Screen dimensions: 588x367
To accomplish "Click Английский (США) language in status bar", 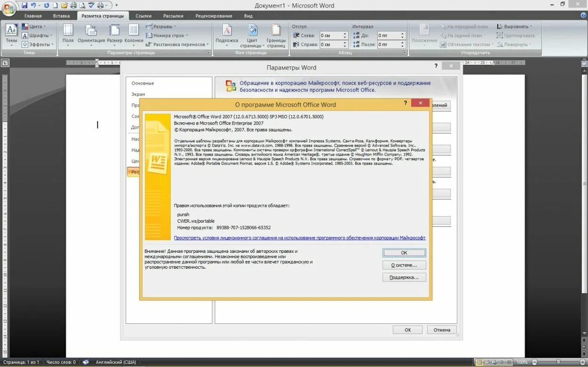I will (x=116, y=362).
